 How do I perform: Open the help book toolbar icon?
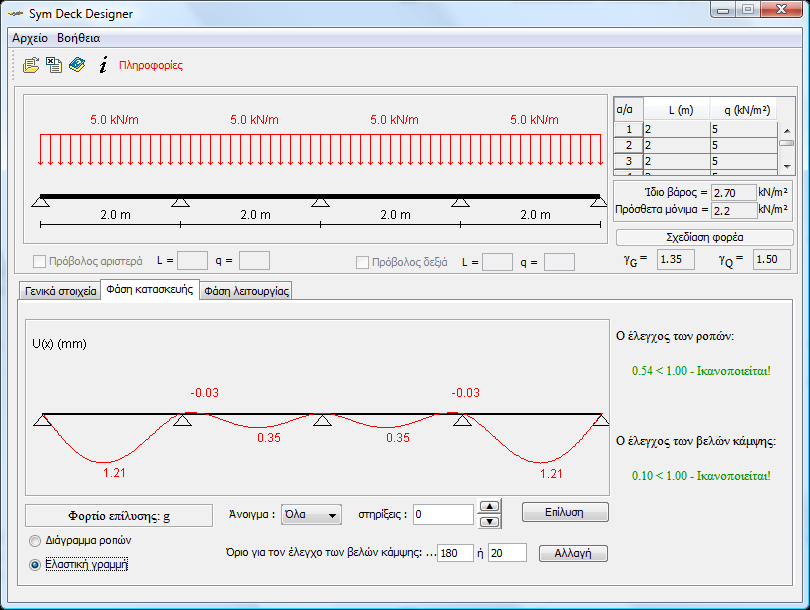[77, 65]
